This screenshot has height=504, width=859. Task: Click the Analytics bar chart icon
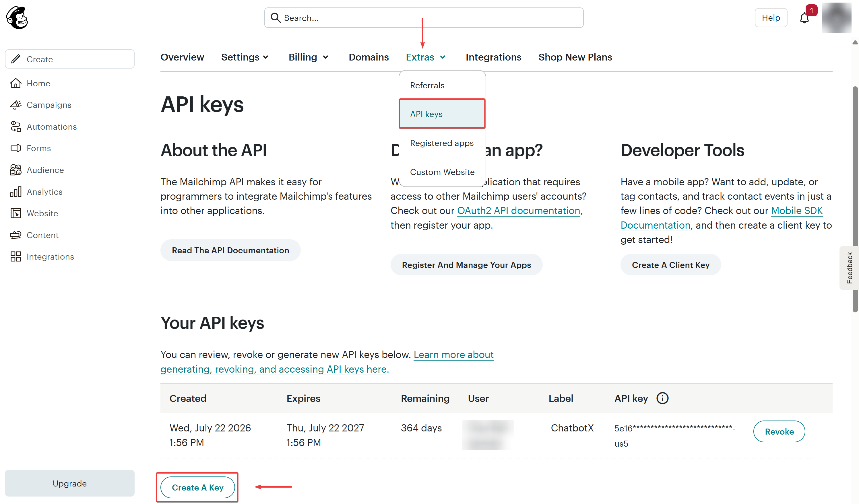[x=16, y=192]
